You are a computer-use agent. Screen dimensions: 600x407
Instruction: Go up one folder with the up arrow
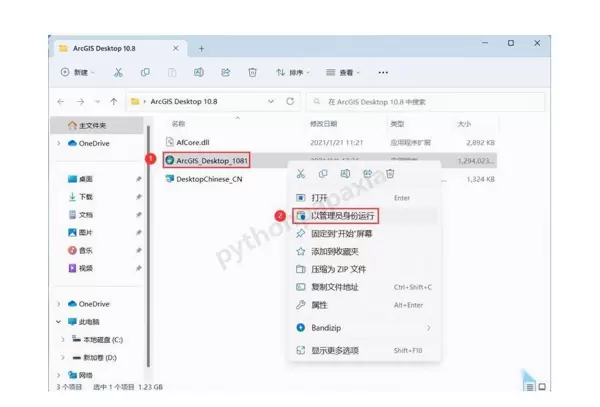pyautogui.click(x=112, y=101)
